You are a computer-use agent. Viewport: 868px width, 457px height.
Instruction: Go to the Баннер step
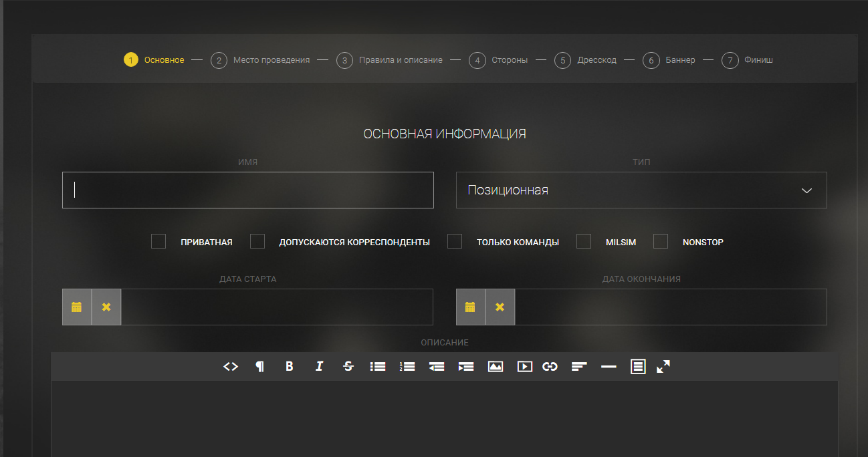tap(669, 60)
